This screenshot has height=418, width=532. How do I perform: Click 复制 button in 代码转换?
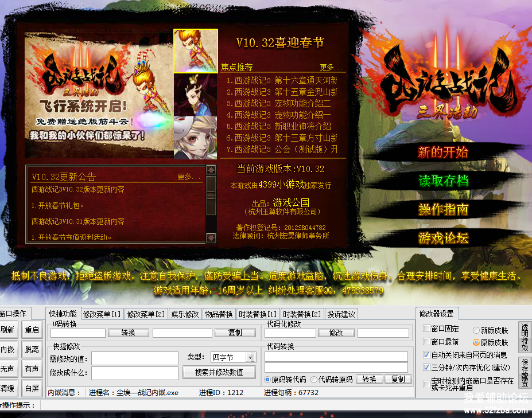(398, 379)
